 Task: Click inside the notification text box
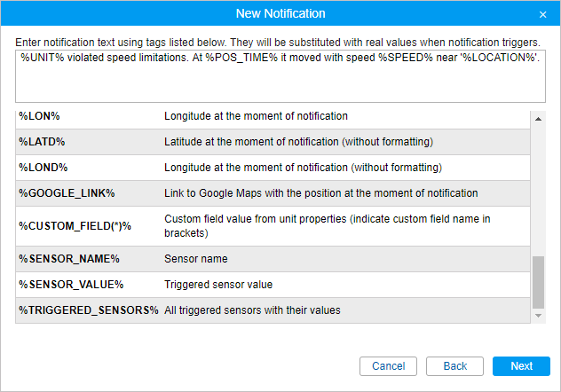click(280, 82)
